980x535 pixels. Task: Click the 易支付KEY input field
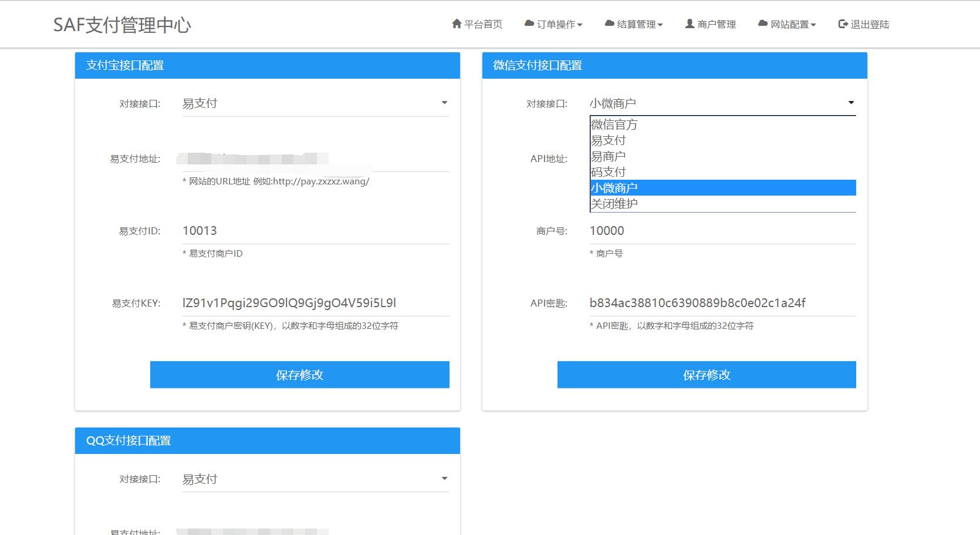point(316,303)
